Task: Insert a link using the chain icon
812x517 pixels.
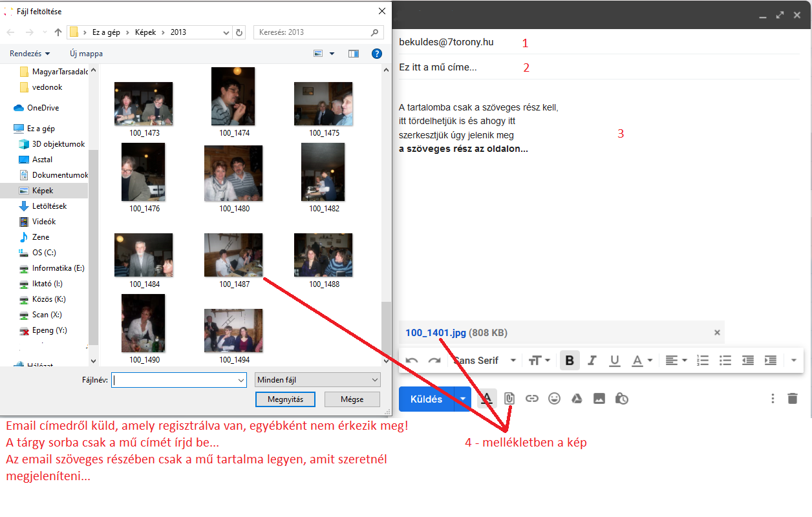Action: 531,399
